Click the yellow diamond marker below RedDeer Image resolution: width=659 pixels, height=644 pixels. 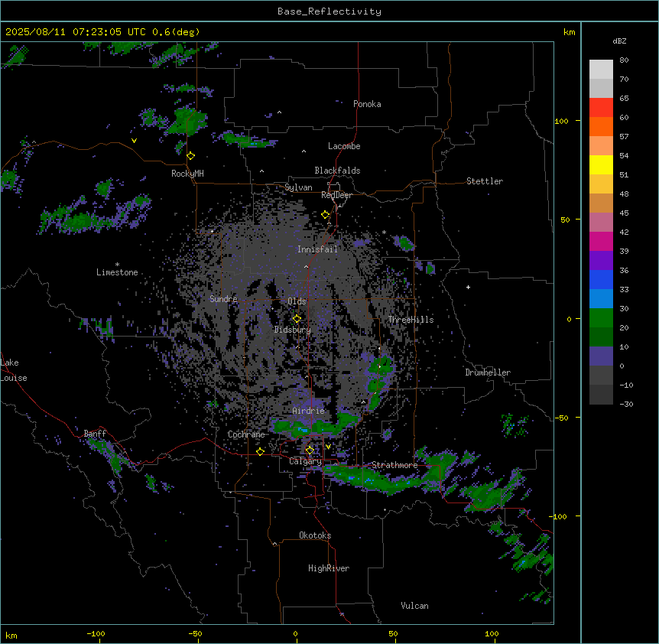(326, 215)
